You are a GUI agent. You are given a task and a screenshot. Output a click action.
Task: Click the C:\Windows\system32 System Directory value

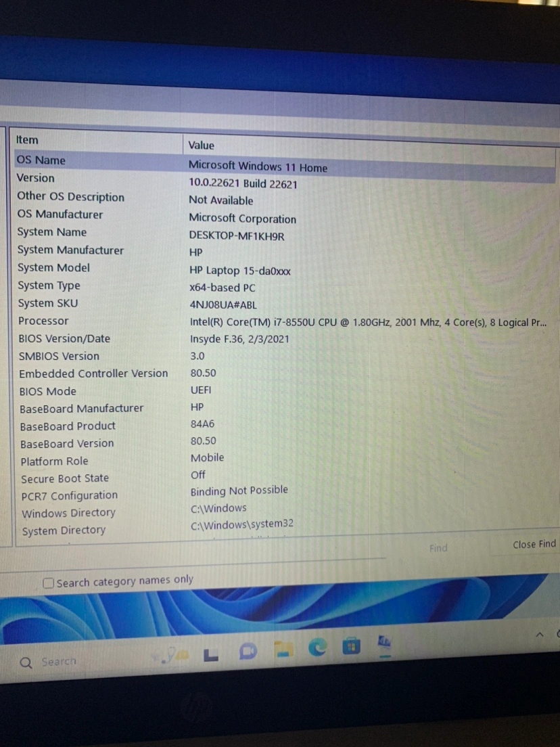click(x=242, y=524)
